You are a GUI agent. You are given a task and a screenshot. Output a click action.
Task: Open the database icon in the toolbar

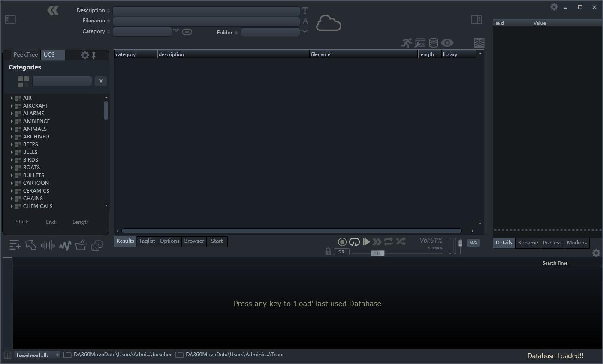[433, 42]
